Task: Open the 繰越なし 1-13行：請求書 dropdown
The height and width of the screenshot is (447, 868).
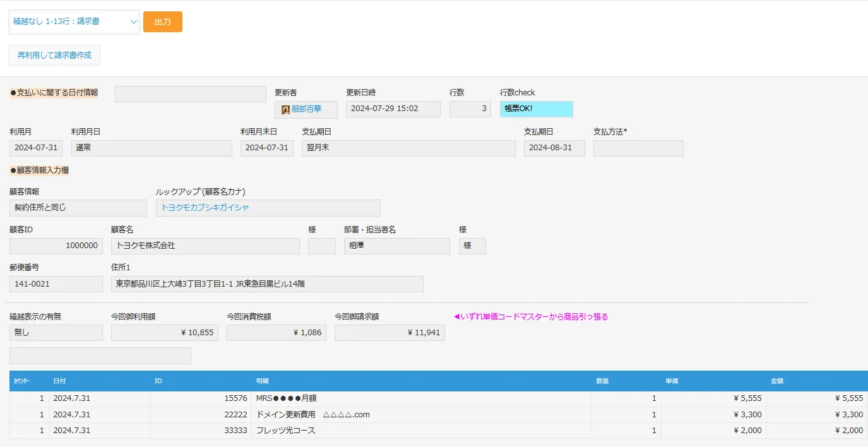Action: [x=74, y=21]
